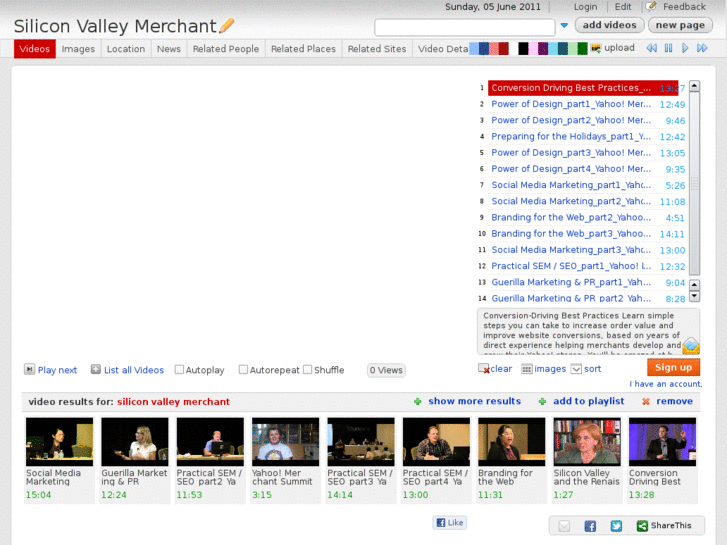The width and height of the screenshot is (727, 545).
Task: Select playlist item Conversion Driving Best Practices
Action: [583, 88]
